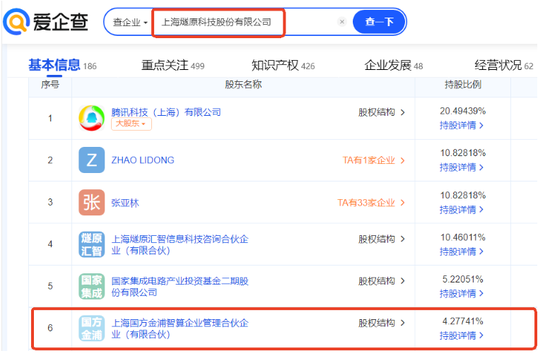The image size is (550, 363).
Task: Open 持股详情 for 4.27741% row
Action: tap(461, 336)
